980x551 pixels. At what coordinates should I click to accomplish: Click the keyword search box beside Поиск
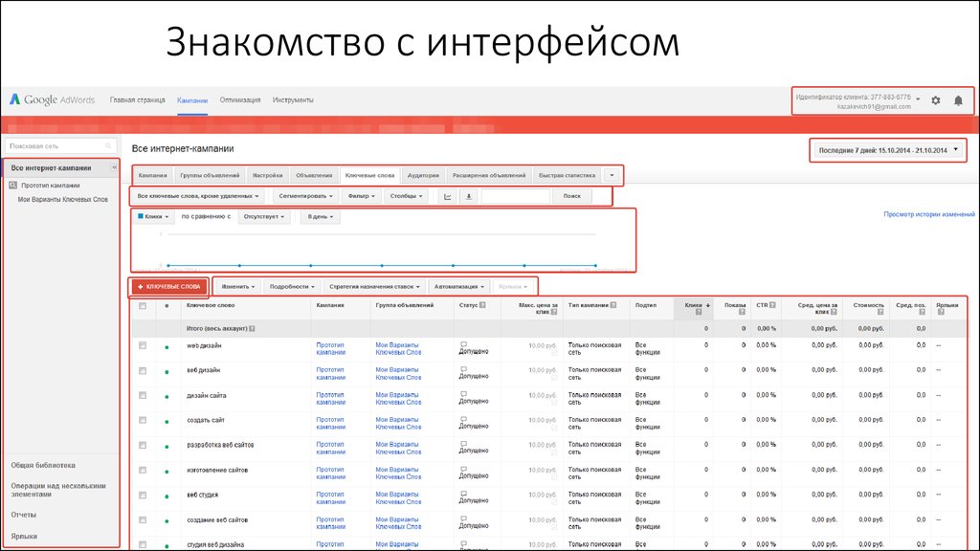pos(516,196)
